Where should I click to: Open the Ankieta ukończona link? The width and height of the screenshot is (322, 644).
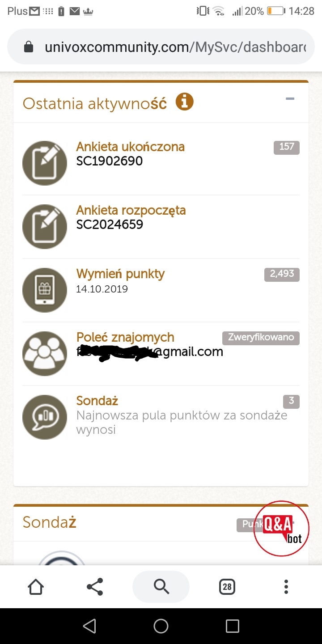(x=131, y=147)
